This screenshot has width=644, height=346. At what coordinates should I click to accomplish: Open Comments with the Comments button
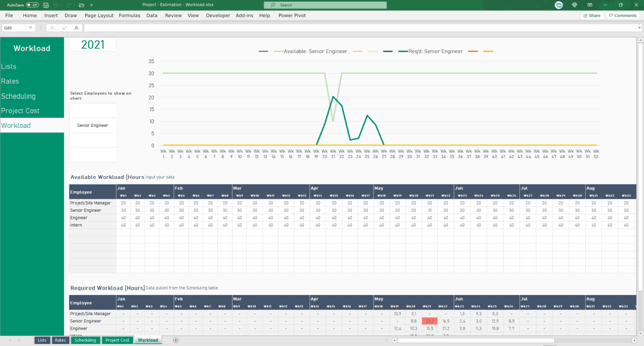point(623,15)
